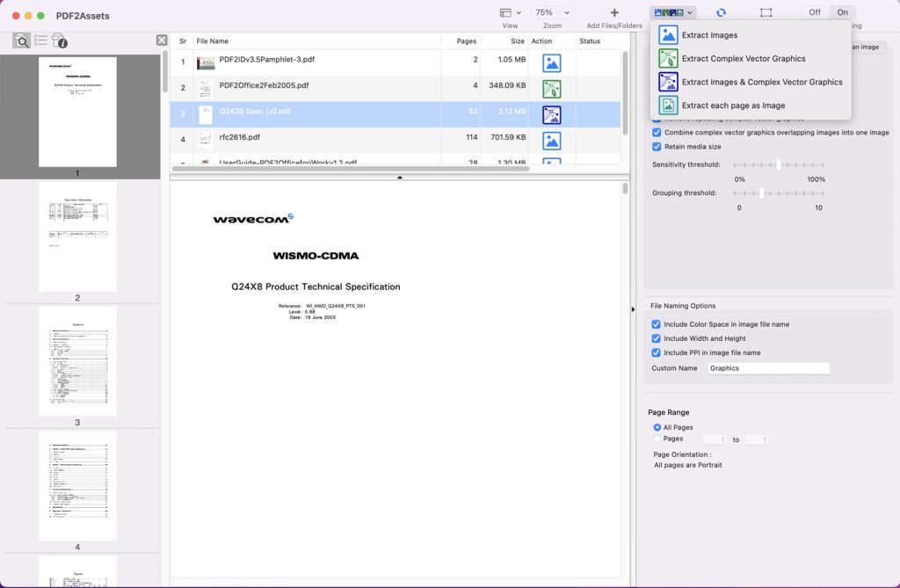The height and width of the screenshot is (588, 900).
Task: Click the action icon for Q2438 Spec row
Action: pos(552,115)
